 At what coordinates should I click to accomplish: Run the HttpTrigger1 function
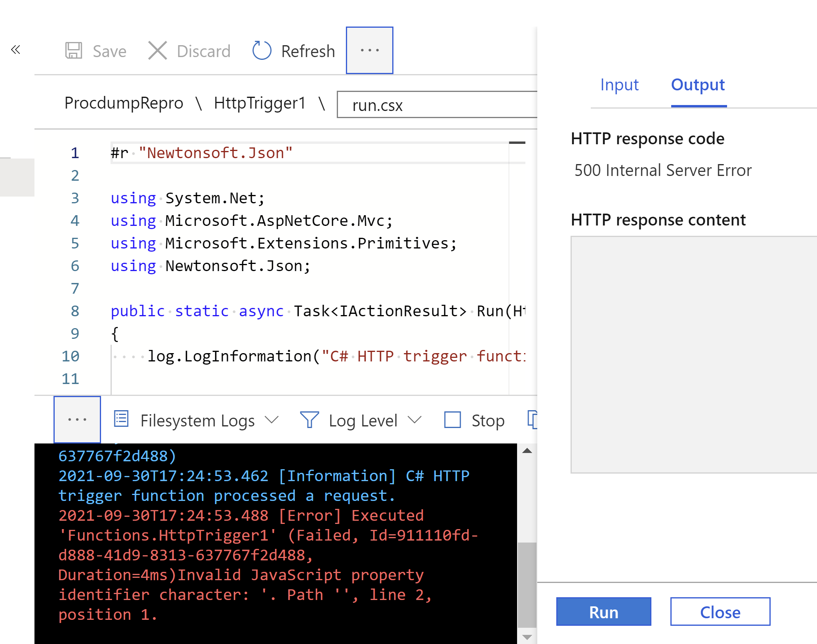coord(603,612)
